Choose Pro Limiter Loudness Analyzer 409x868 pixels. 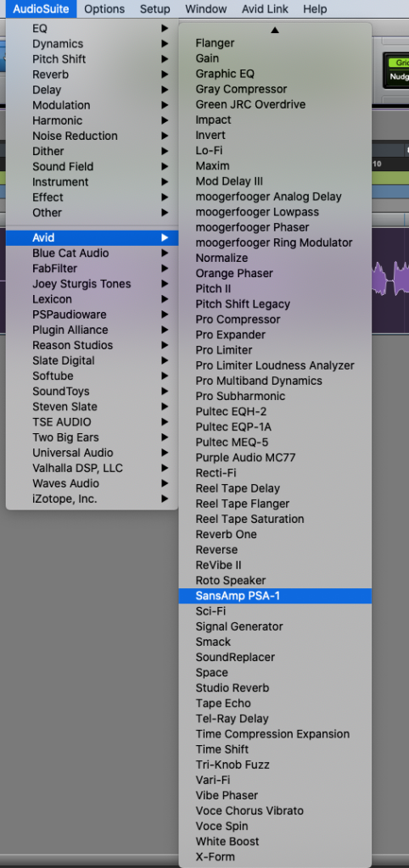pyautogui.click(x=275, y=365)
